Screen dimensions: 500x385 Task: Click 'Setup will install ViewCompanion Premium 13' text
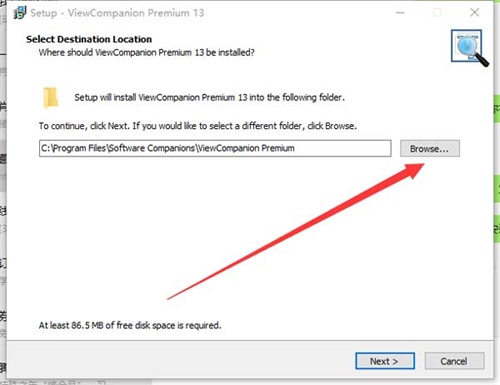[209, 97]
